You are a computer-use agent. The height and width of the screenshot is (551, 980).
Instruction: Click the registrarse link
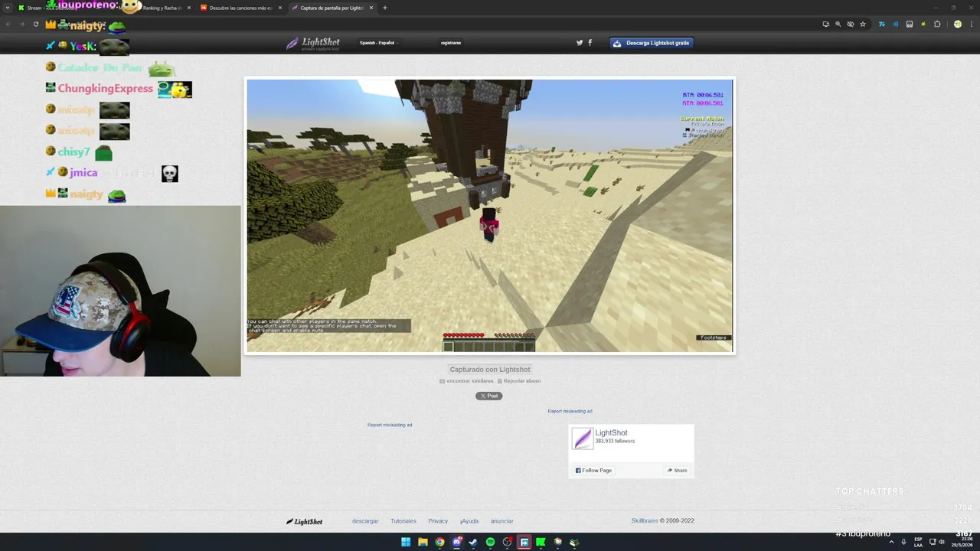[451, 43]
